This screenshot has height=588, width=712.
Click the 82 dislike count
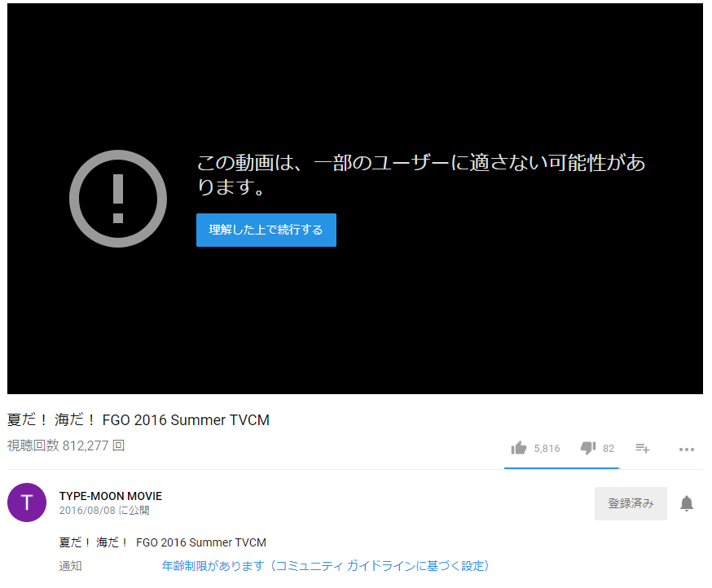(x=609, y=449)
